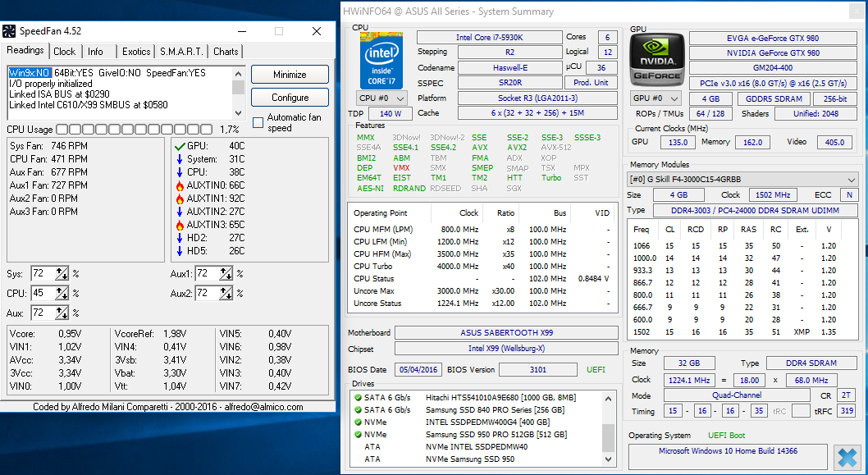Click the NVIDIA GeForce logo in HWiNFO64
The width and height of the screenshot is (868, 475).
tap(657, 61)
